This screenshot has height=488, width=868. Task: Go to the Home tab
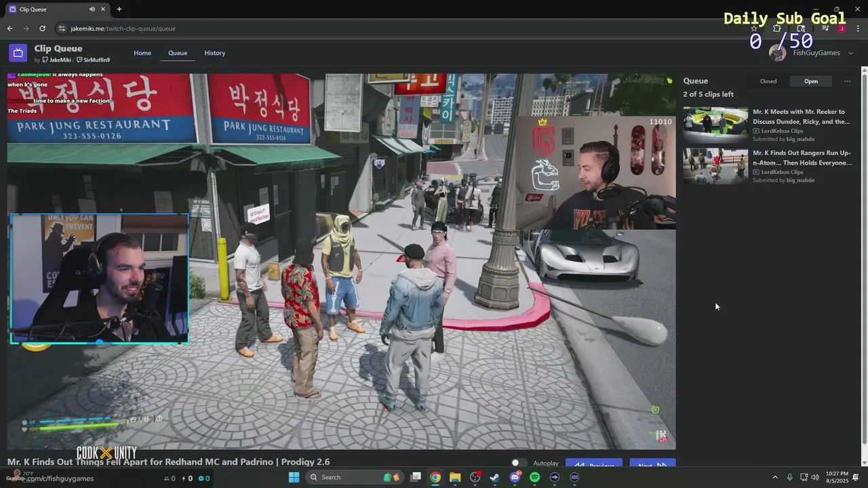click(142, 53)
